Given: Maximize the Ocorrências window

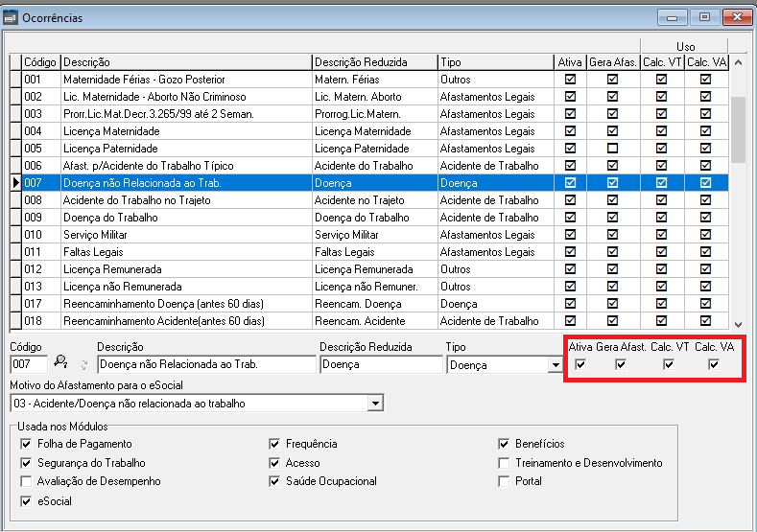Looking at the screenshot, I should point(704,17).
